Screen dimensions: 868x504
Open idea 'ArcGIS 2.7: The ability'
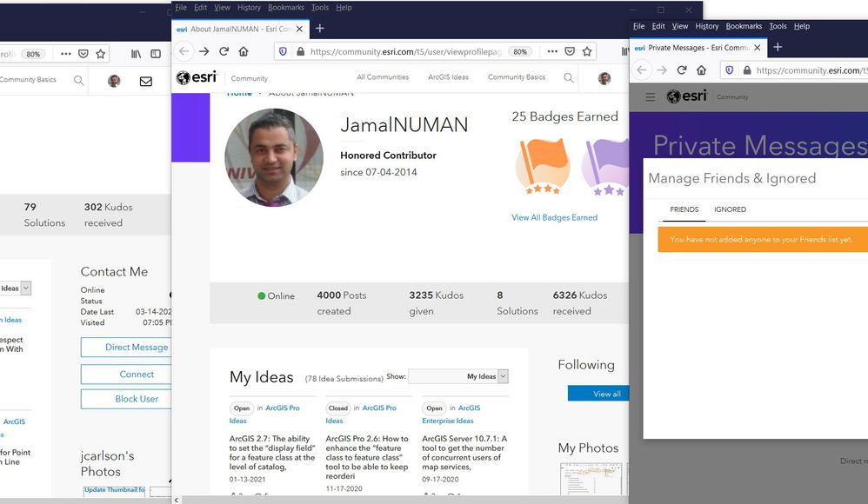click(x=272, y=453)
